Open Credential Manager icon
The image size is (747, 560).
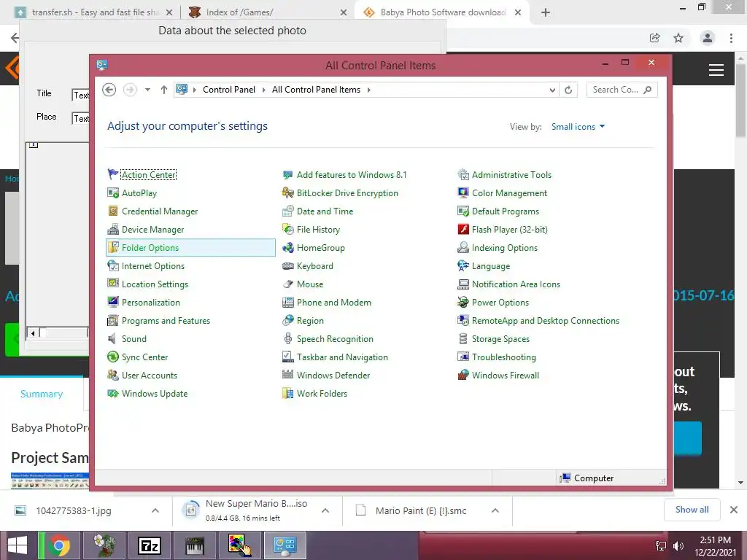click(113, 211)
